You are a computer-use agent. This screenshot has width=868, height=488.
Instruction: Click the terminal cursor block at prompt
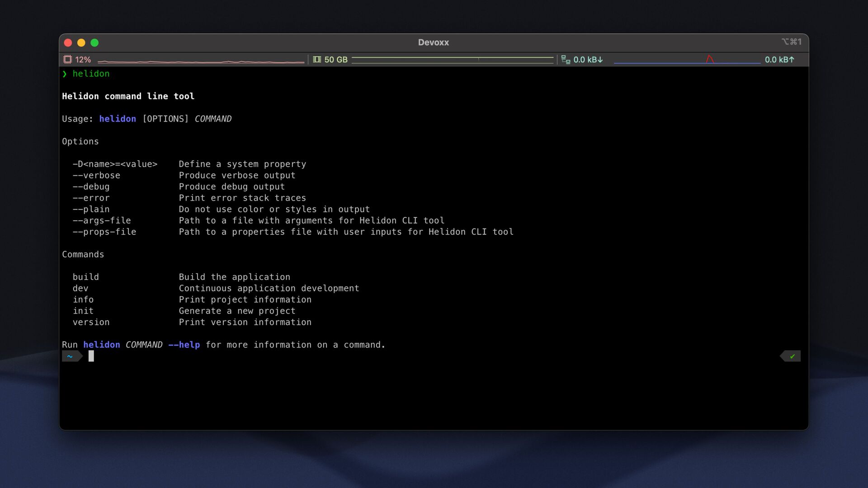(x=91, y=356)
